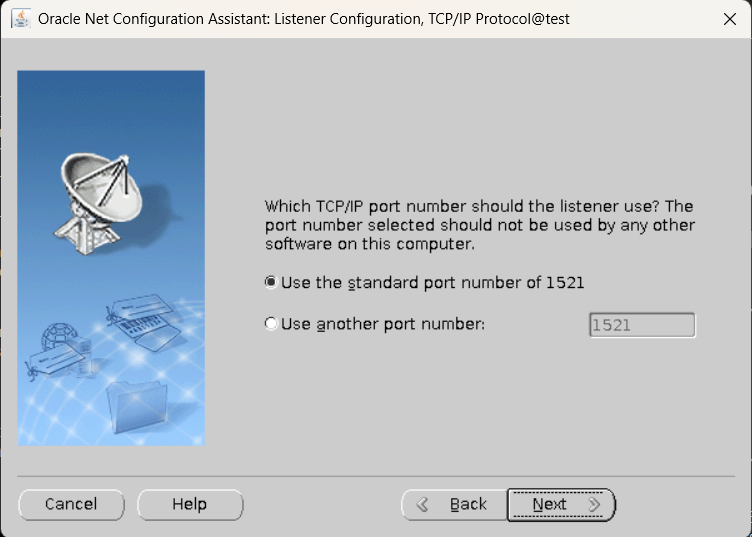The height and width of the screenshot is (537, 752).
Task: Select the another port number radio button
Action: pos(271,324)
